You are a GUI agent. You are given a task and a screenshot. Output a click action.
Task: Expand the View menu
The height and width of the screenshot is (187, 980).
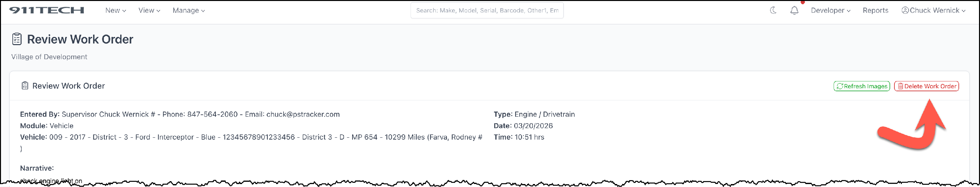(149, 10)
